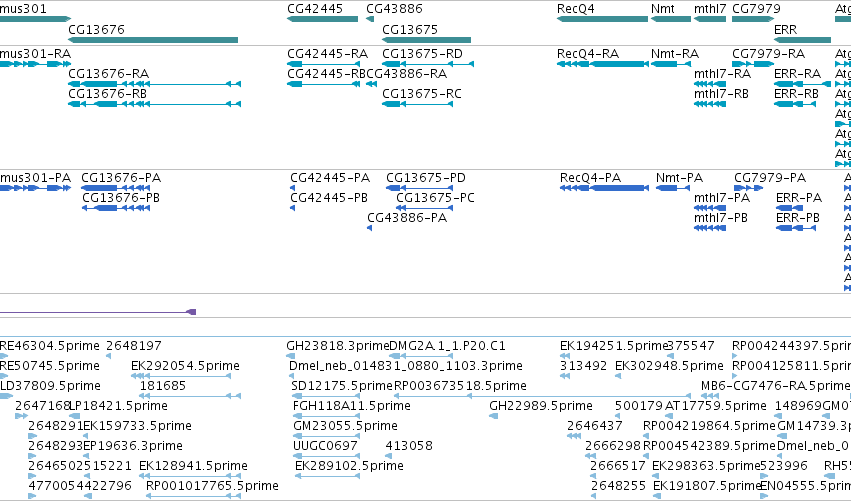The width and height of the screenshot is (851, 501).
Task: Select protein mus301-PA
Action: (35, 178)
